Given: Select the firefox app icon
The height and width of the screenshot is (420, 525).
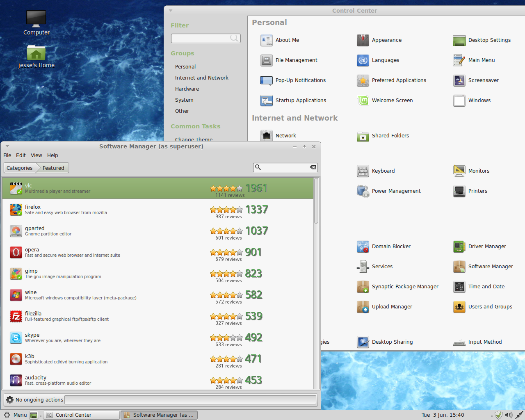Looking at the screenshot, I should pos(16,210).
